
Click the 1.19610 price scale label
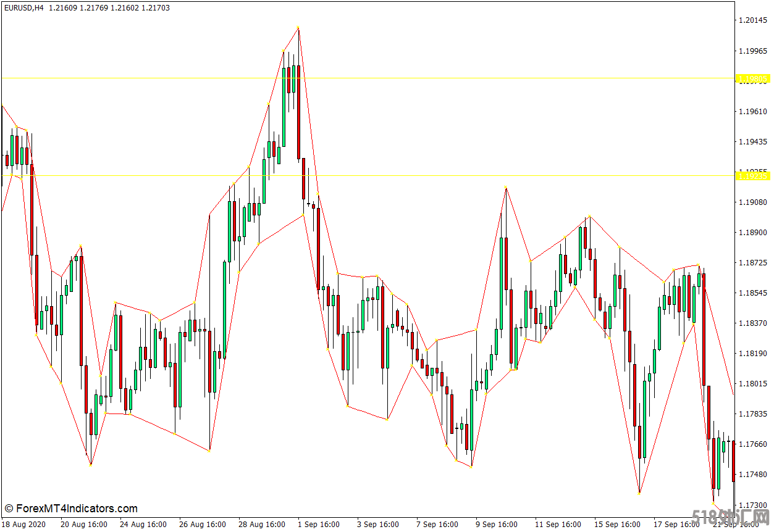tap(752, 112)
